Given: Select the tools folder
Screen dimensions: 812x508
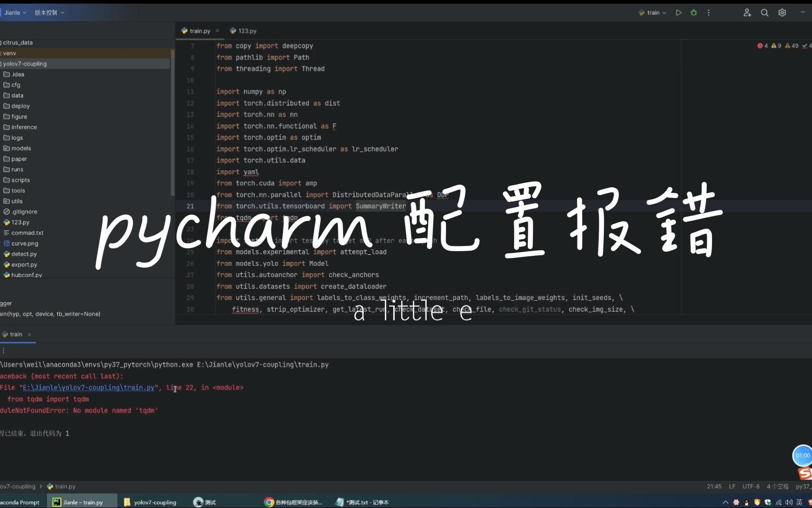Looking at the screenshot, I should pyautogui.click(x=15, y=191).
